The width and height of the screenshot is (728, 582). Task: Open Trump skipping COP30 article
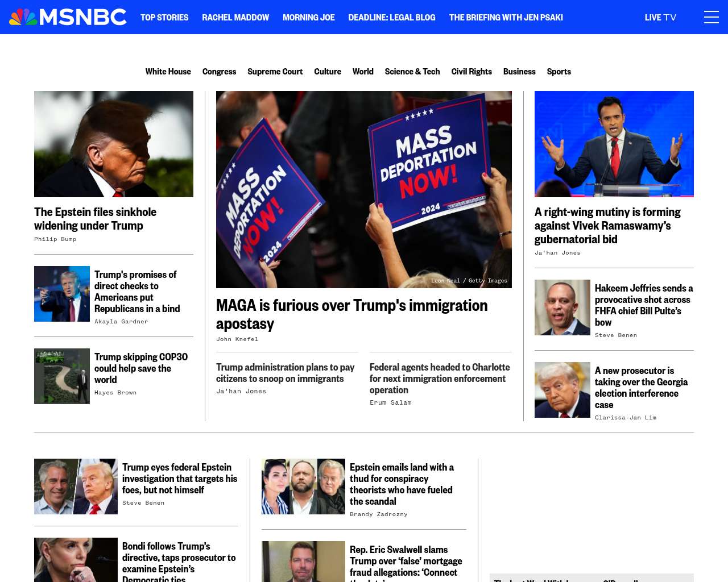click(141, 368)
